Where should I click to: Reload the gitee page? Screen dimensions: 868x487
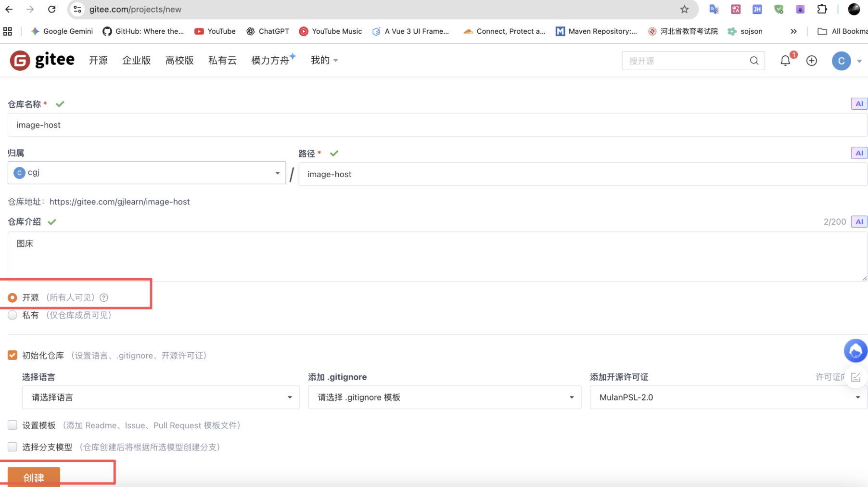(52, 9)
